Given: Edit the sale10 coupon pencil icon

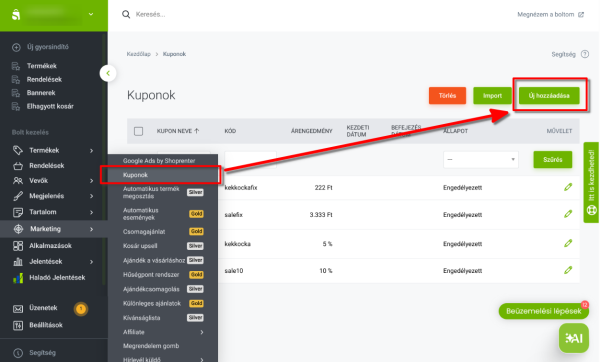Looking at the screenshot, I should pos(568,270).
